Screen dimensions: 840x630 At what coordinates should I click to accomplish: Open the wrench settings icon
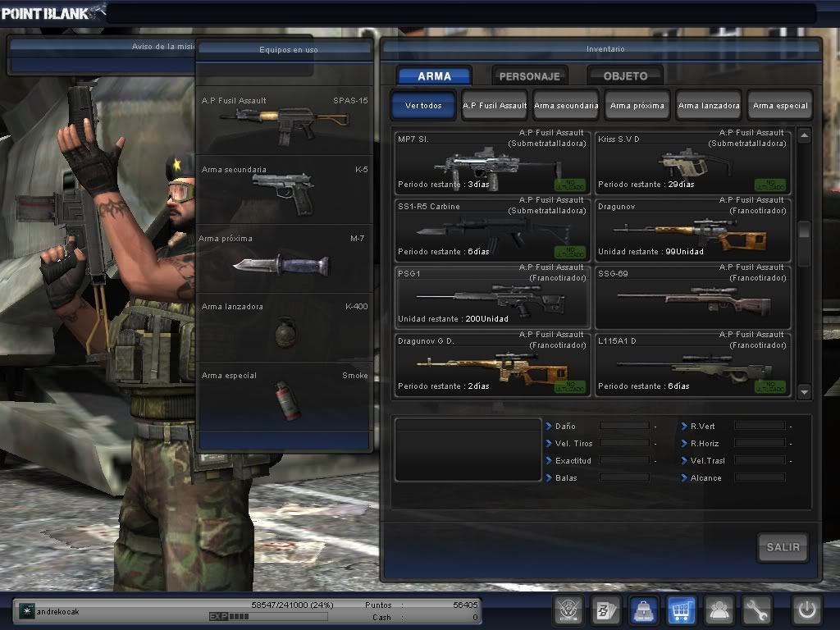coord(756,609)
